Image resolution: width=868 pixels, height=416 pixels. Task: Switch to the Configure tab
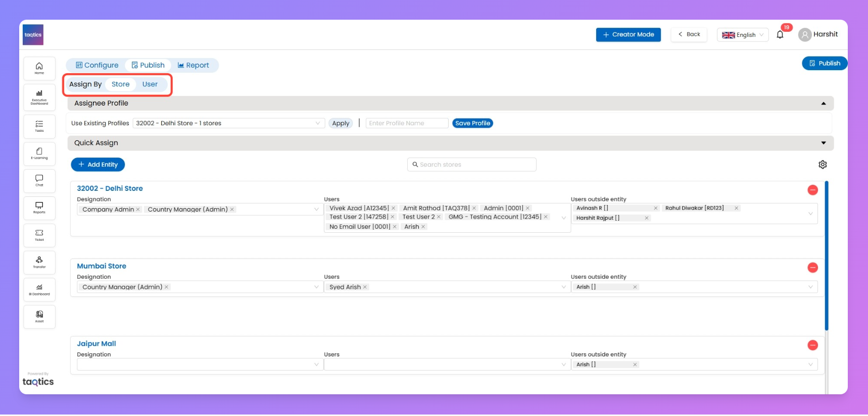pyautogui.click(x=97, y=65)
